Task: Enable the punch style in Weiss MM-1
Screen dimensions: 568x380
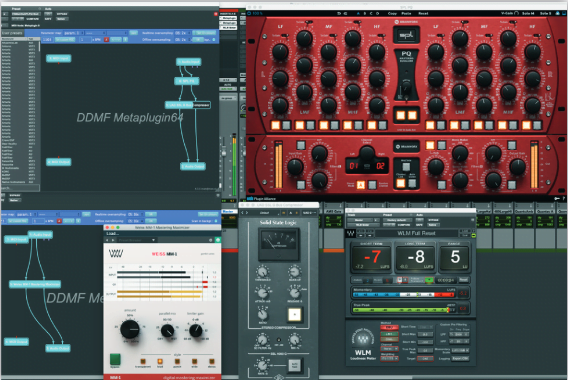Action: point(177,362)
